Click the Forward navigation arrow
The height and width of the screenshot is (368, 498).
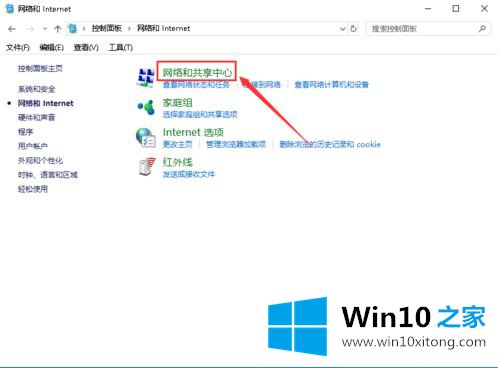30,29
